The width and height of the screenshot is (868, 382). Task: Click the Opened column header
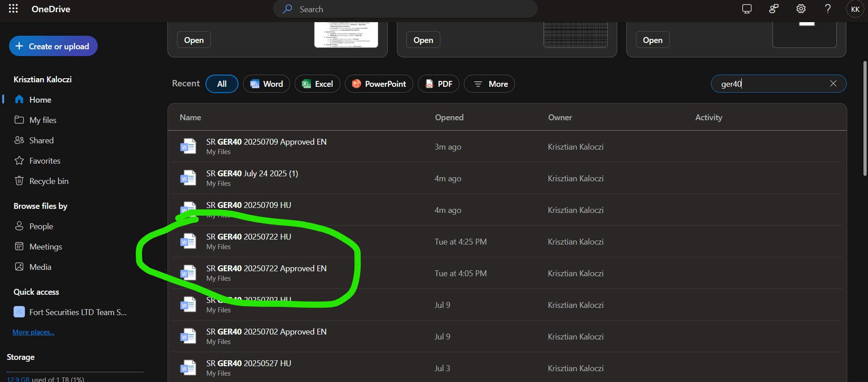[x=449, y=117]
